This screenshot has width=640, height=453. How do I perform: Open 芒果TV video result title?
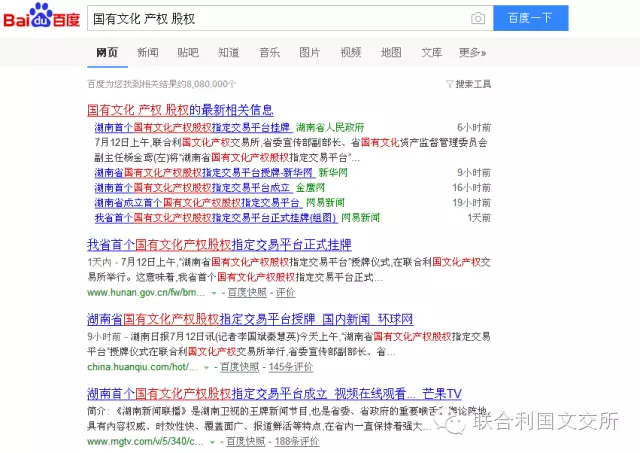pos(274,393)
